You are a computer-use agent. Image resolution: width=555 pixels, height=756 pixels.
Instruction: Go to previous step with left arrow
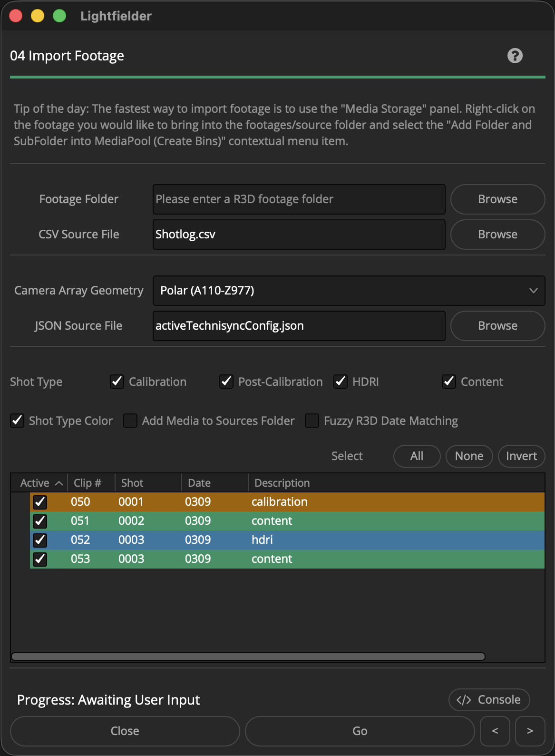pyautogui.click(x=495, y=731)
